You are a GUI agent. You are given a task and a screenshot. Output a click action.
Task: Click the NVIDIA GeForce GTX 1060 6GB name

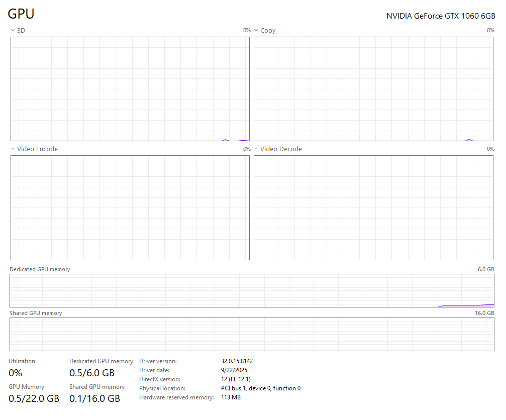click(x=440, y=16)
